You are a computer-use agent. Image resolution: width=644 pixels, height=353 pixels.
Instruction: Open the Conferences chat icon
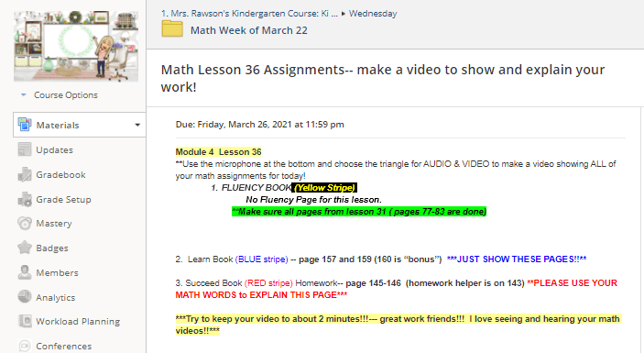click(x=25, y=346)
